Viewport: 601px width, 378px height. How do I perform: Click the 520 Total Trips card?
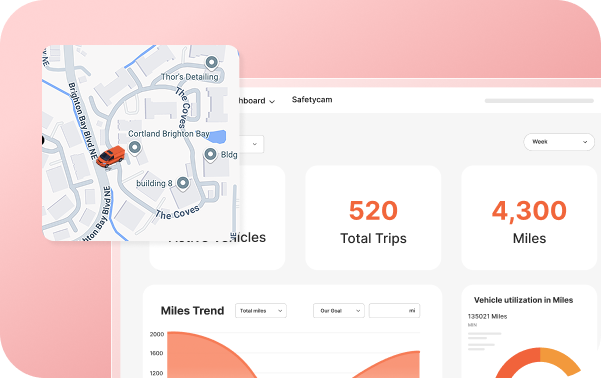tap(373, 218)
